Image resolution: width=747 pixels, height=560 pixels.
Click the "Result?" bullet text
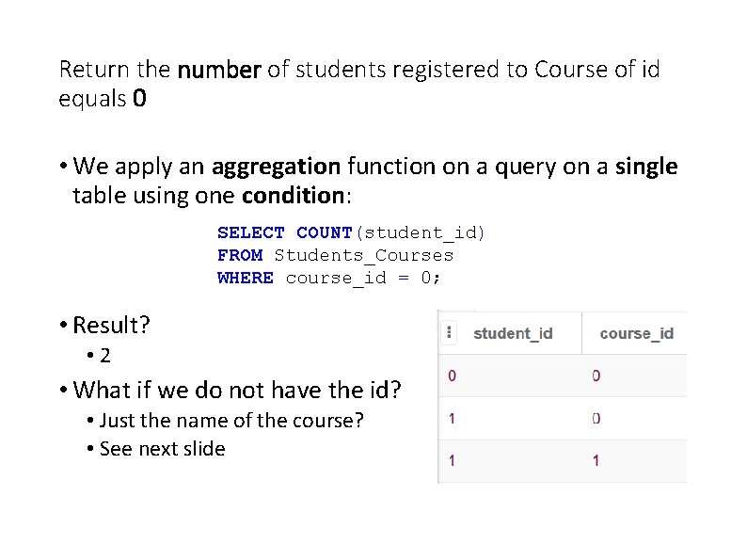click(x=111, y=325)
